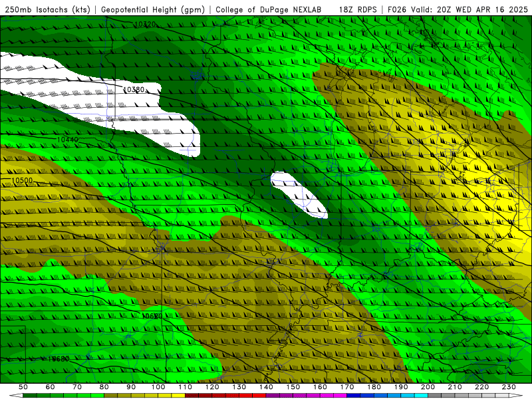The width and height of the screenshot is (532, 399).
Task: Click the '80' value on the color scale
Action: [104, 387]
